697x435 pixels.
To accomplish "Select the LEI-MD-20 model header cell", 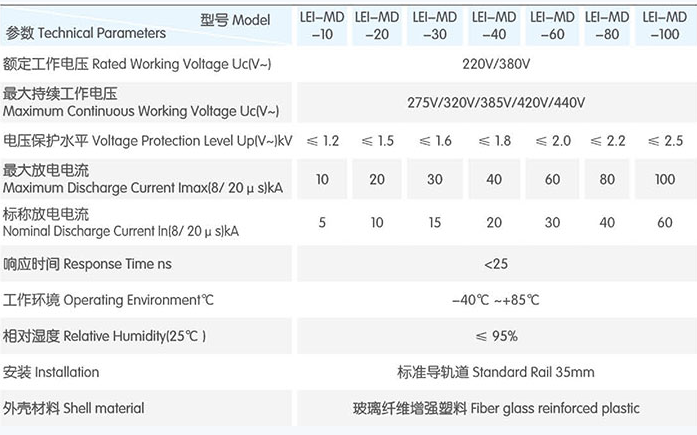I will pyautogui.click(x=377, y=26).
